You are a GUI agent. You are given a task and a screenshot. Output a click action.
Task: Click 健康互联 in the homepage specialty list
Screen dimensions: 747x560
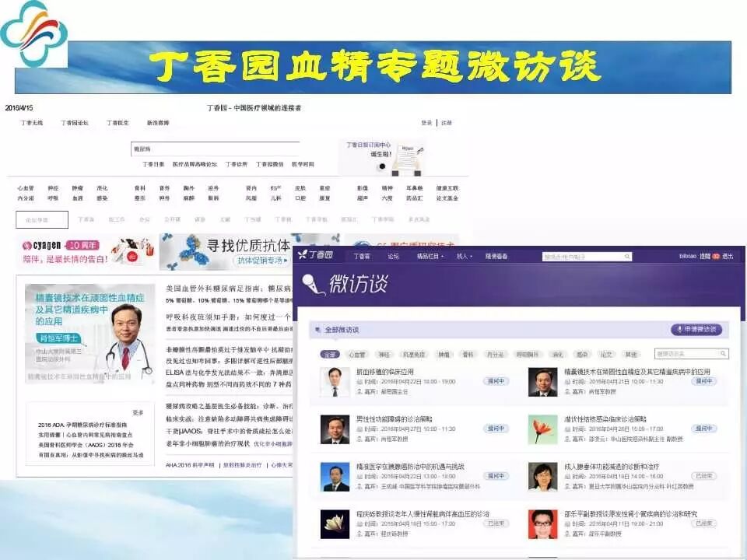447,188
